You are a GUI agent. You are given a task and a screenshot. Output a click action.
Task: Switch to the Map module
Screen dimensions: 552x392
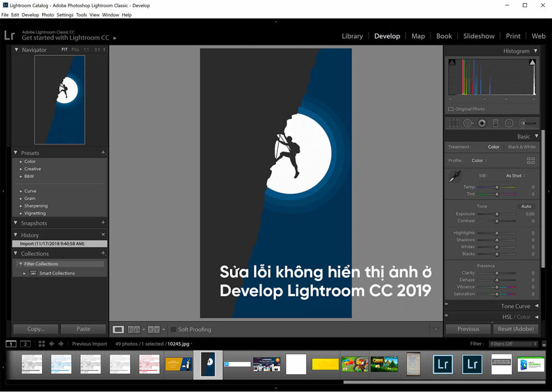(418, 36)
